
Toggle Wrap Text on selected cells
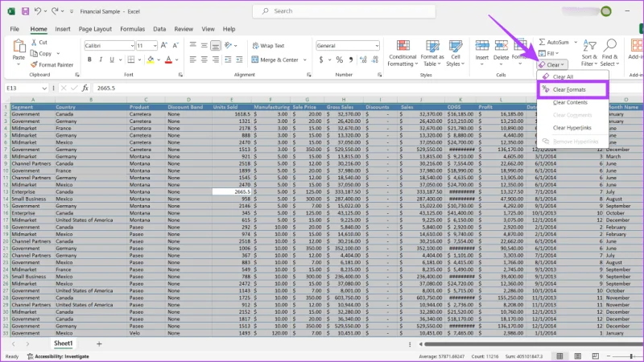coord(268,46)
